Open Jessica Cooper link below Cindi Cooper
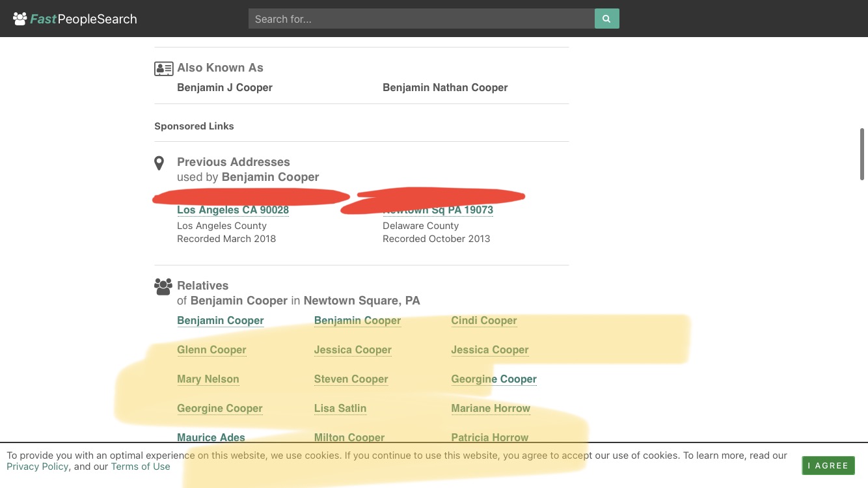Viewport: 868px width, 488px height. (x=490, y=350)
